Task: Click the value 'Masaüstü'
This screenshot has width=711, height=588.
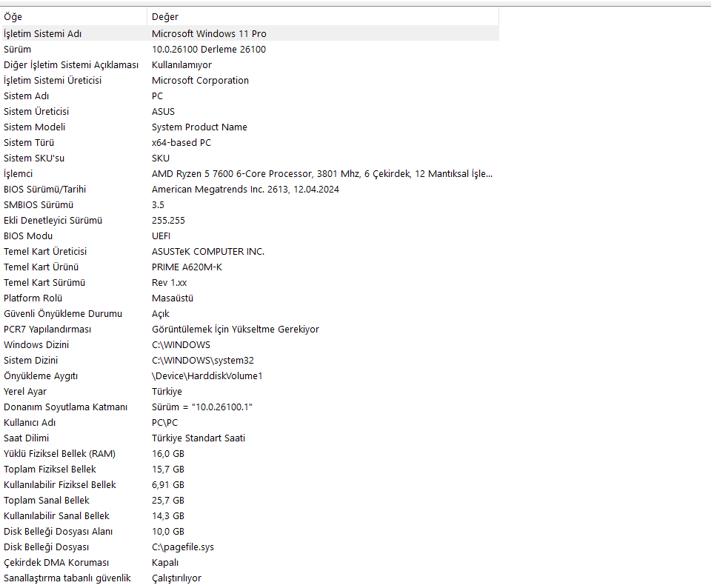Action: coord(173,298)
